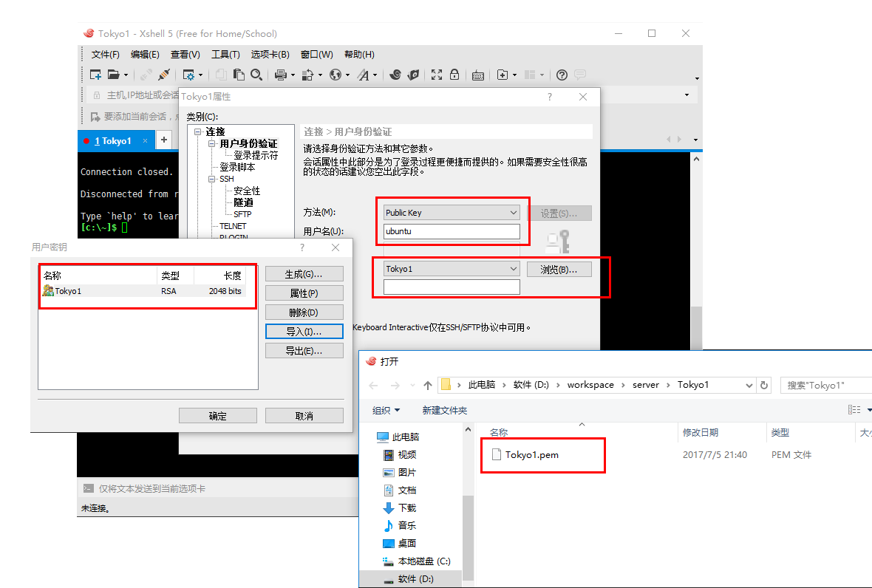Viewport: 872px width, 588px height.
Task: Click 取消 in 用户密钥 dialog
Action: click(304, 416)
